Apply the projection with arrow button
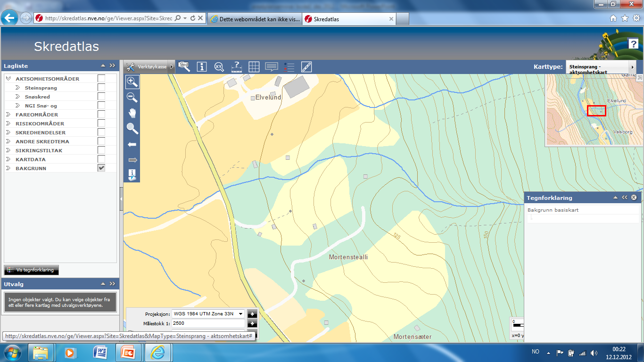 [x=252, y=314]
